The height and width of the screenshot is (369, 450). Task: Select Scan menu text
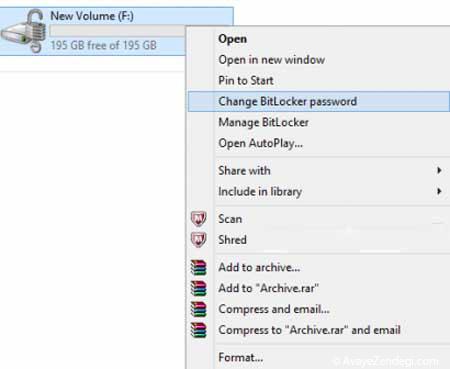[230, 219]
